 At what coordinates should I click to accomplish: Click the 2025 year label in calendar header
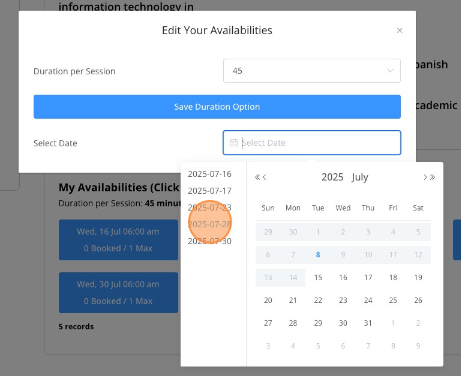click(x=332, y=177)
